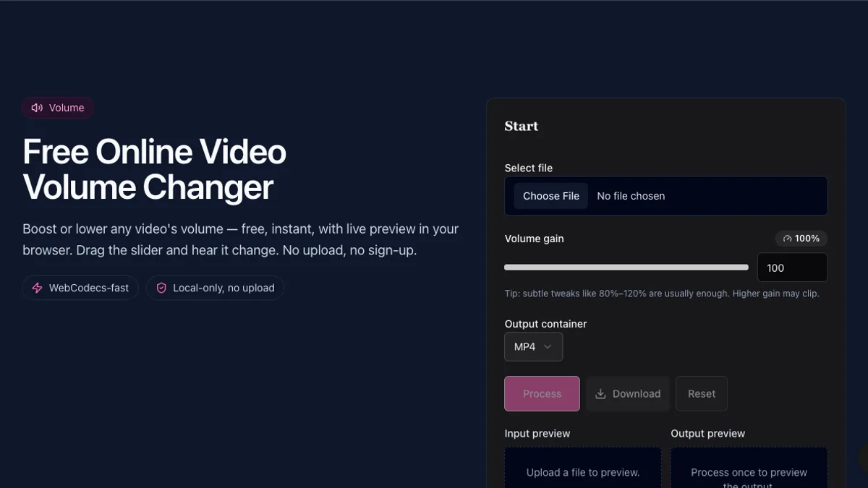Click the 'Free Online Video Volume Changer' heading
The image size is (868, 488).
coord(155,169)
